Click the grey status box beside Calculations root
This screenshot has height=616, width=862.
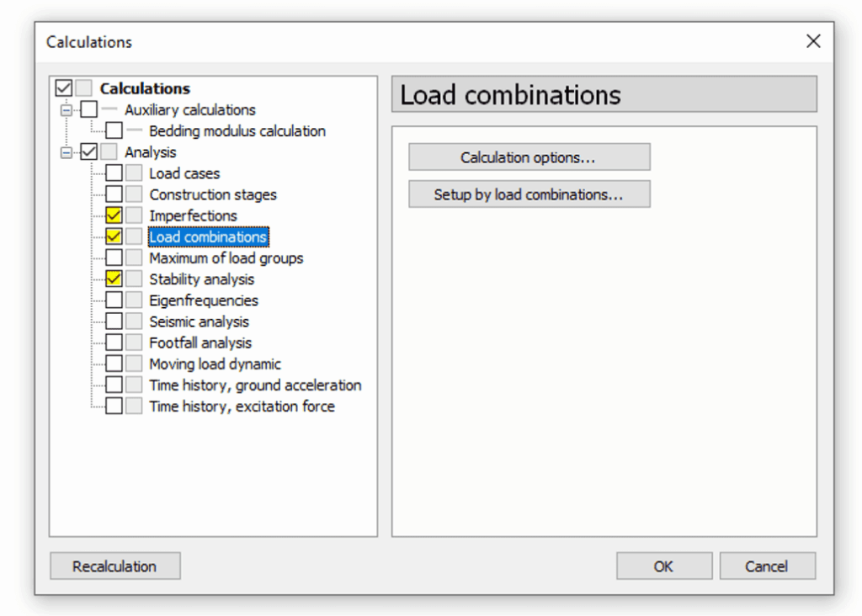84,88
